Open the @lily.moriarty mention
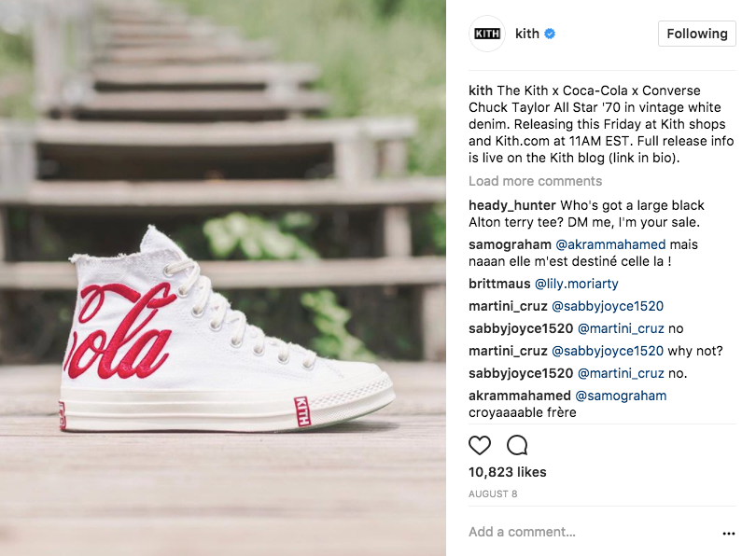 [x=576, y=284]
